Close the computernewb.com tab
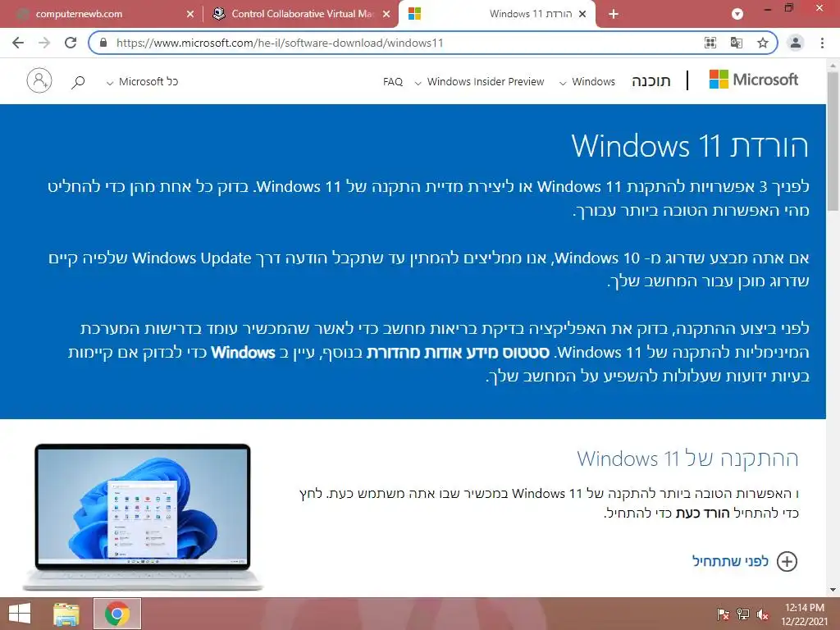The height and width of the screenshot is (630, 840). [190, 15]
